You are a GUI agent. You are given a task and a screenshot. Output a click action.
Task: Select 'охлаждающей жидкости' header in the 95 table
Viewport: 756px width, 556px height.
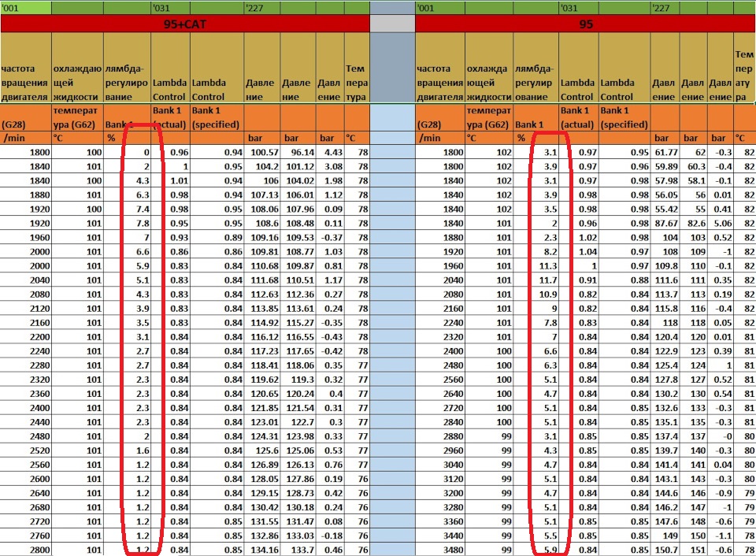[x=489, y=68]
